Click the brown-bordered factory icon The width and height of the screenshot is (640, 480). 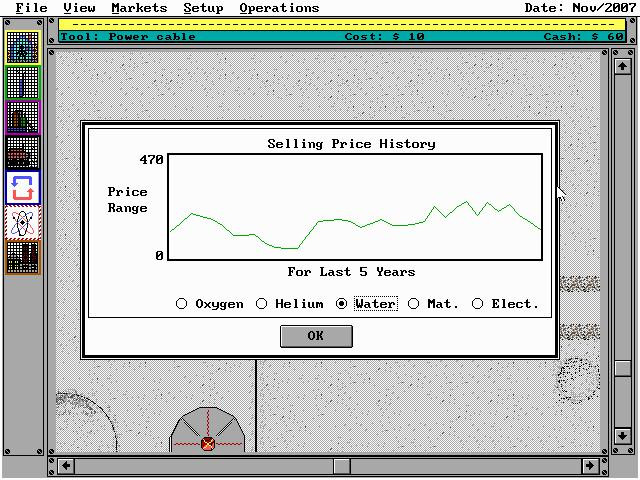click(22, 256)
